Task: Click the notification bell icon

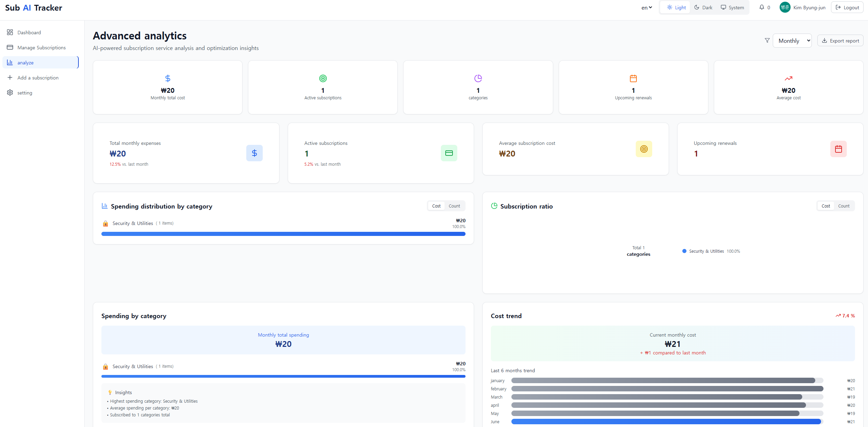Action: tap(761, 7)
